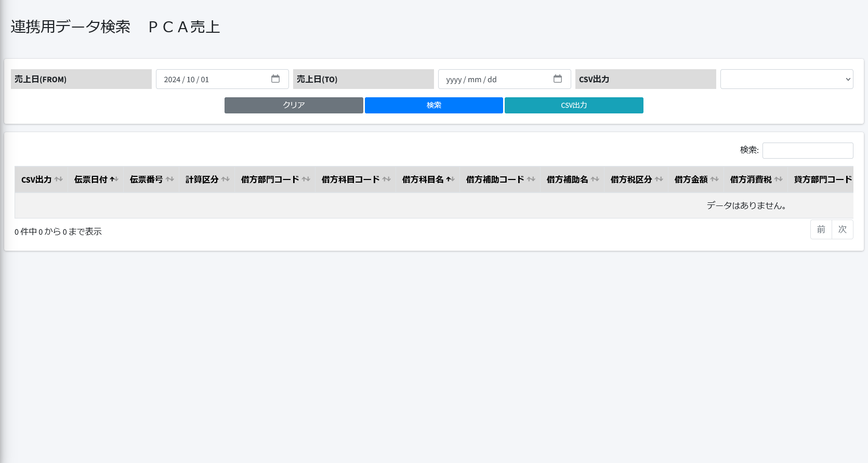Sort by 伝票日付 column
The image size is (868, 463).
96,179
